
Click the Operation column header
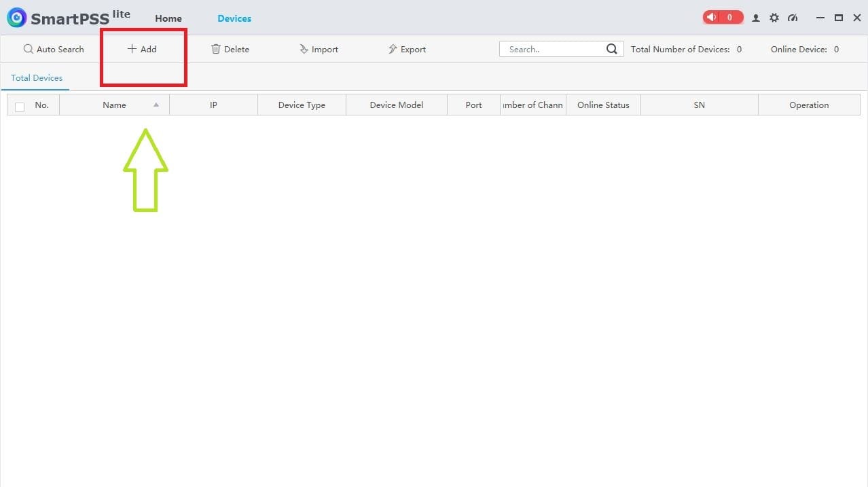click(808, 105)
